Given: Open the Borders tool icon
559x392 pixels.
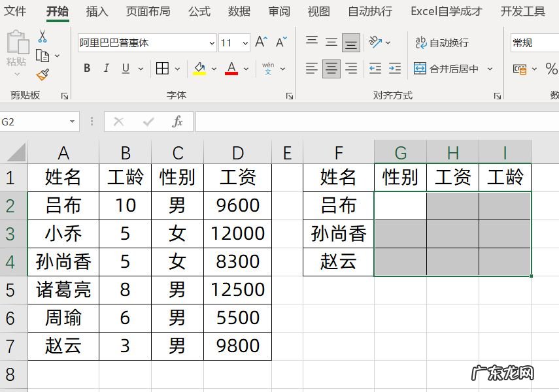Looking at the screenshot, I should click(x=162, y=69).
